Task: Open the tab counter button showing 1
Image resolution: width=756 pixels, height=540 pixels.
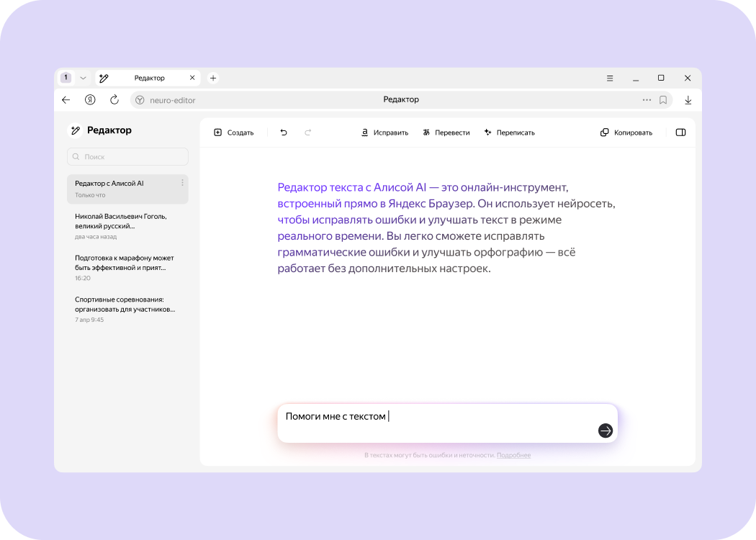Action: tap(66, 78)
